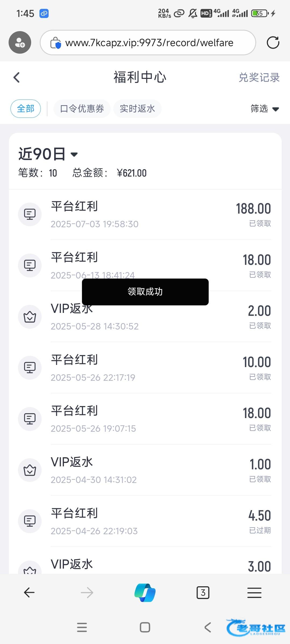Switch to the 实时返水 tab
The image size is (290, 644).
point(137,109)
